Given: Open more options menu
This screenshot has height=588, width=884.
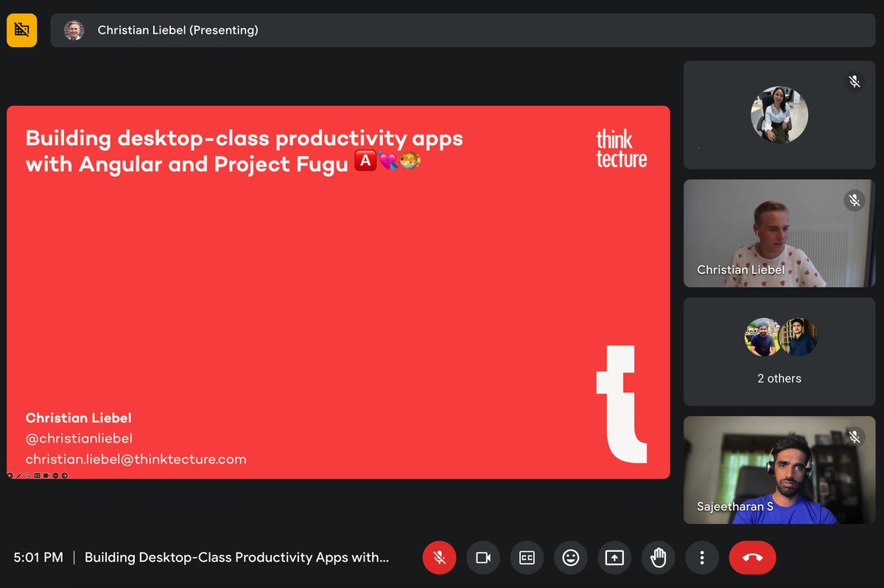Looking at the screenshot, I should point(702,558).
